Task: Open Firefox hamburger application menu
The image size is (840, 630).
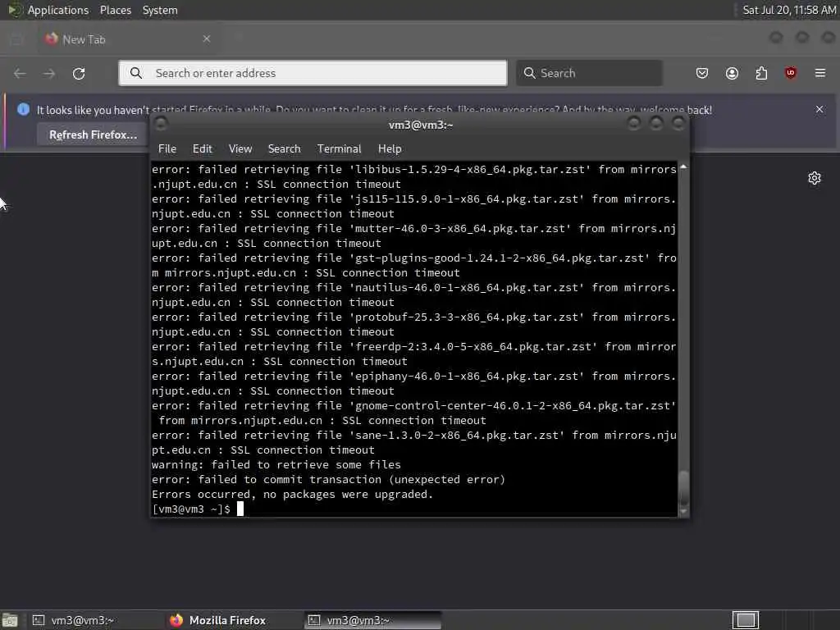Action: point(820,73)
